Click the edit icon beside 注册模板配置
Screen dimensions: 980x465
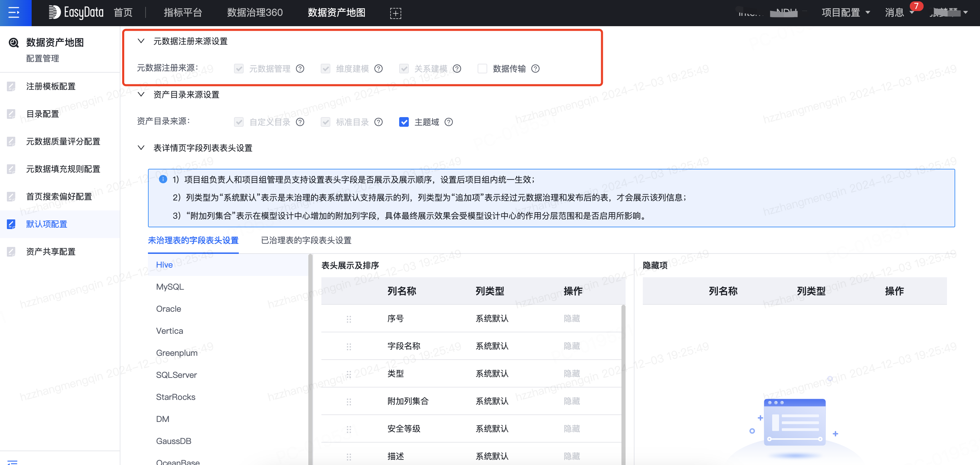tap(11, 86)
